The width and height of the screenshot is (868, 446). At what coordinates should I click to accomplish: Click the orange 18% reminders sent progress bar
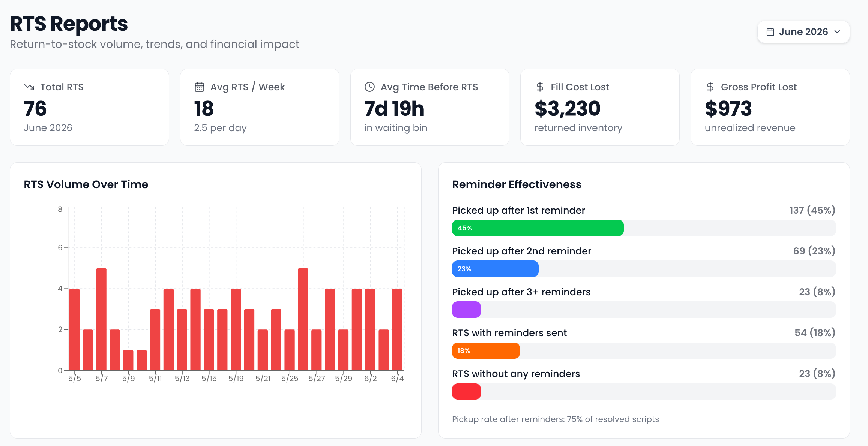pos(486,350)
